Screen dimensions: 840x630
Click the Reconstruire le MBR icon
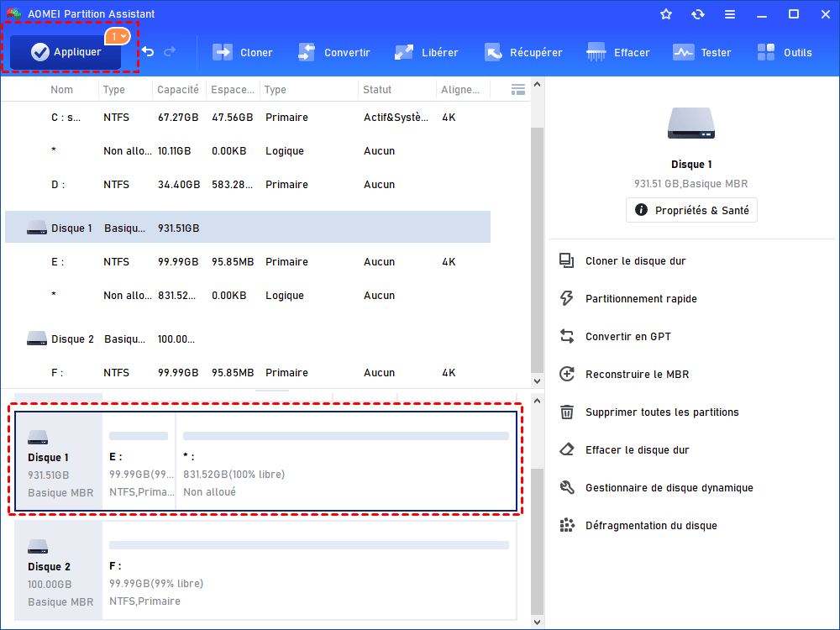[567, 374]
